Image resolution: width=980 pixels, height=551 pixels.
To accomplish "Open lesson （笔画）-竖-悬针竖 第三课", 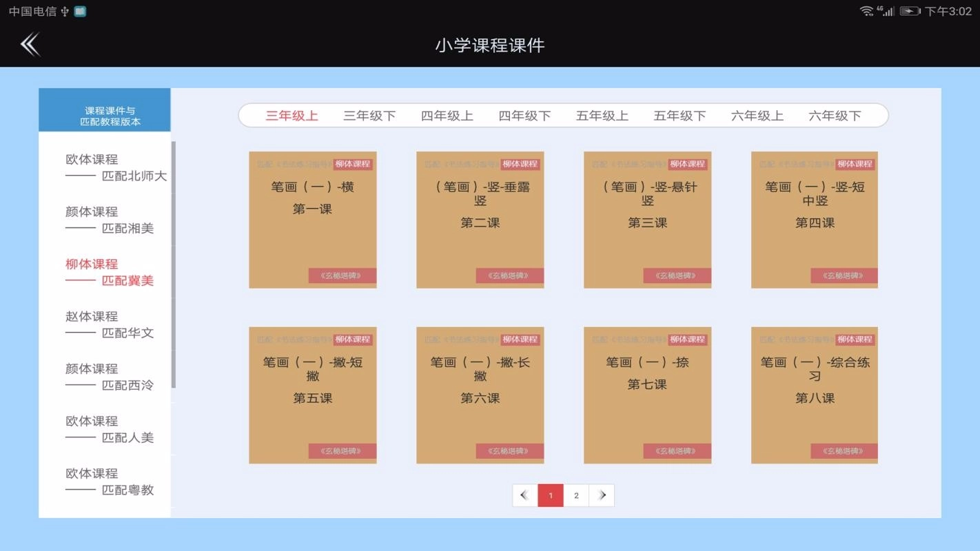I will point(647,219).
